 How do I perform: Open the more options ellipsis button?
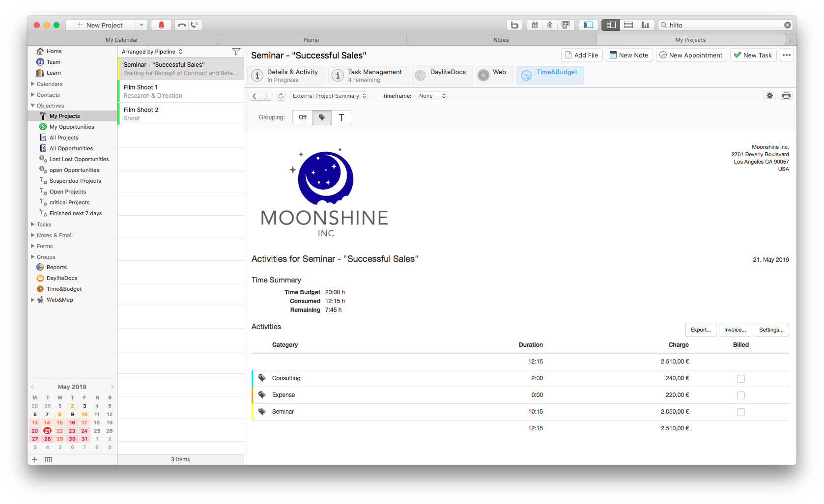[x=787, y=55]
